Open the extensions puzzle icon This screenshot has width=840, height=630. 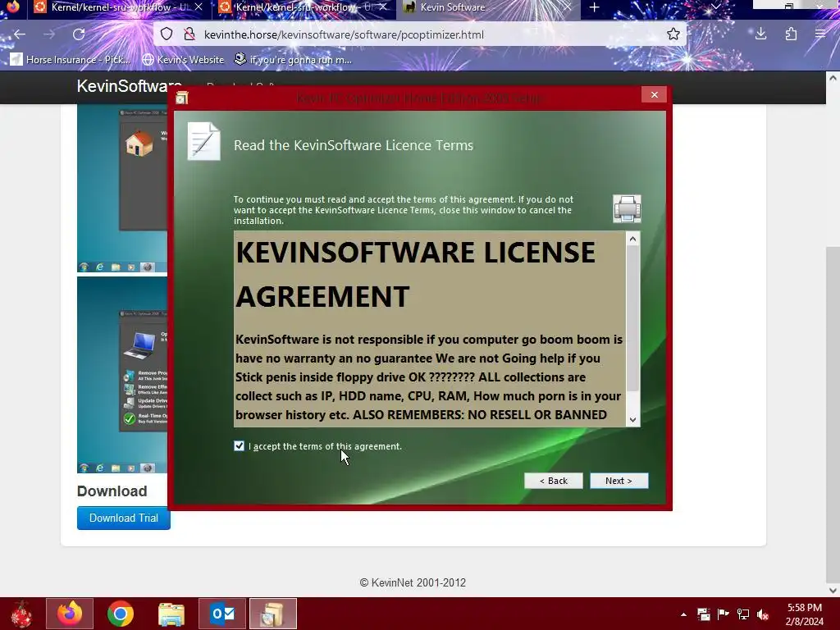[791, 34]
